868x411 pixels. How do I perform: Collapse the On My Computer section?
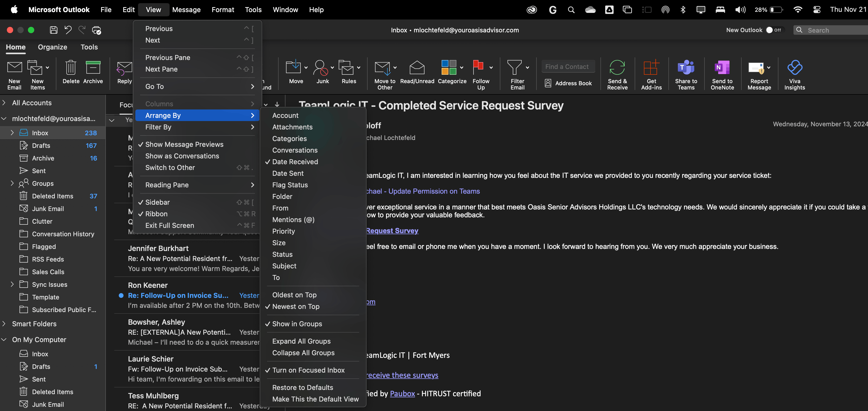click(4, 340)
